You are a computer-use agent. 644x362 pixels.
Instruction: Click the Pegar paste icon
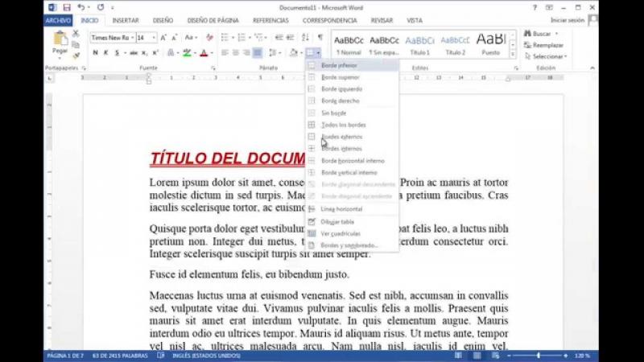(x=60, y=39)
